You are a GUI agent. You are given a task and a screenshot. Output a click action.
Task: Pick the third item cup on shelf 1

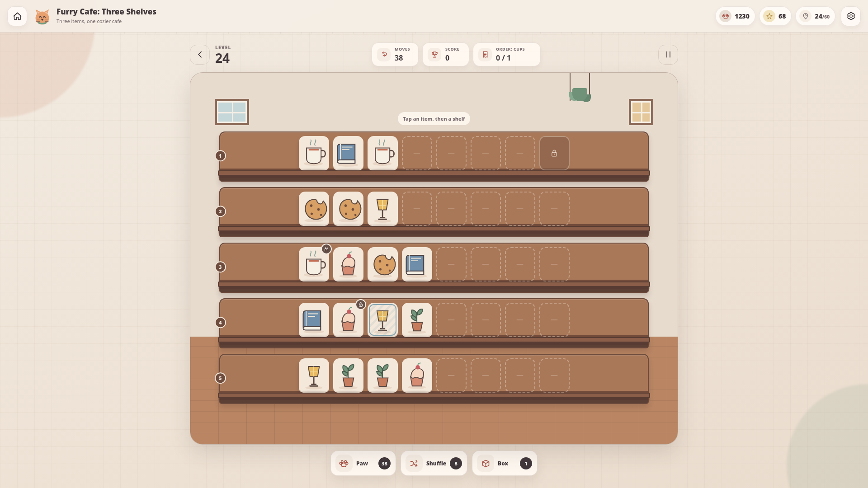tap(382, 153)
